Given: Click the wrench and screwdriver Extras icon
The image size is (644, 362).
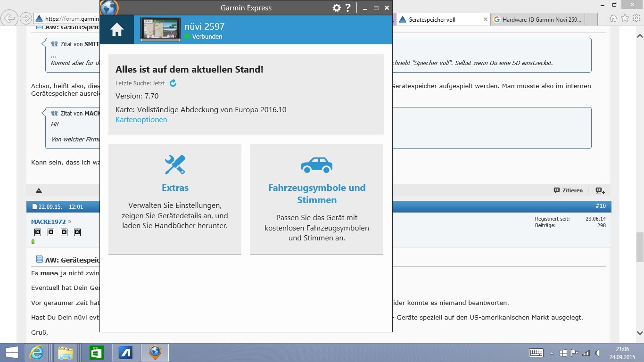Looking at the screenshot, I should [x=175, y=165].
